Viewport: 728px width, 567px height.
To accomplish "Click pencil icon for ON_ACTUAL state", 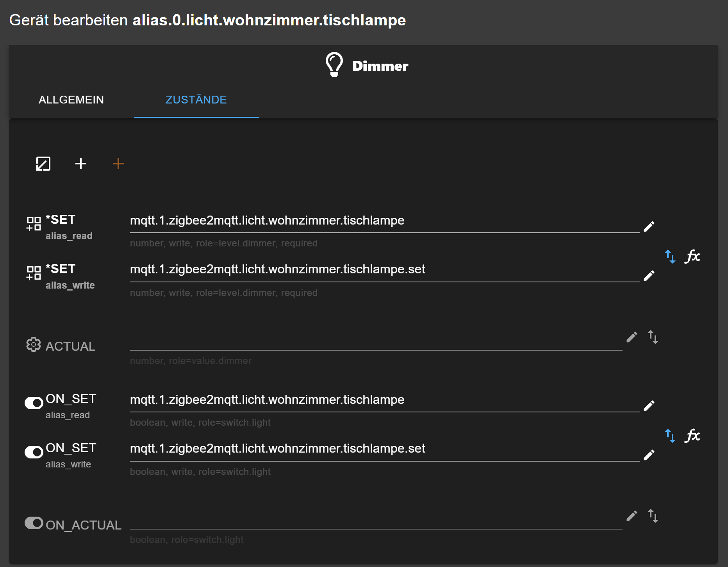I will click(x=632, y=516).
